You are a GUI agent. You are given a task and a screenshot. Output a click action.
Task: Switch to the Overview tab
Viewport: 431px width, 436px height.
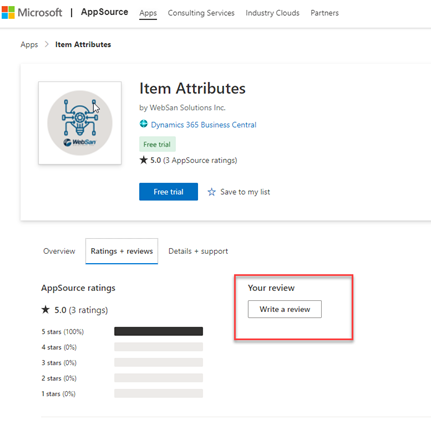[x=59, y=251]
